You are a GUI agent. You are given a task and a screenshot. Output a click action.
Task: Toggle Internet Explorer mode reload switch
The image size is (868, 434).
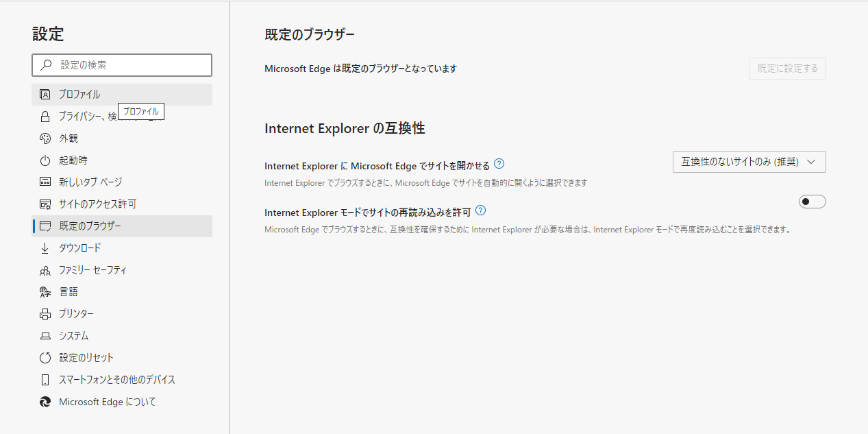(813, 202)
